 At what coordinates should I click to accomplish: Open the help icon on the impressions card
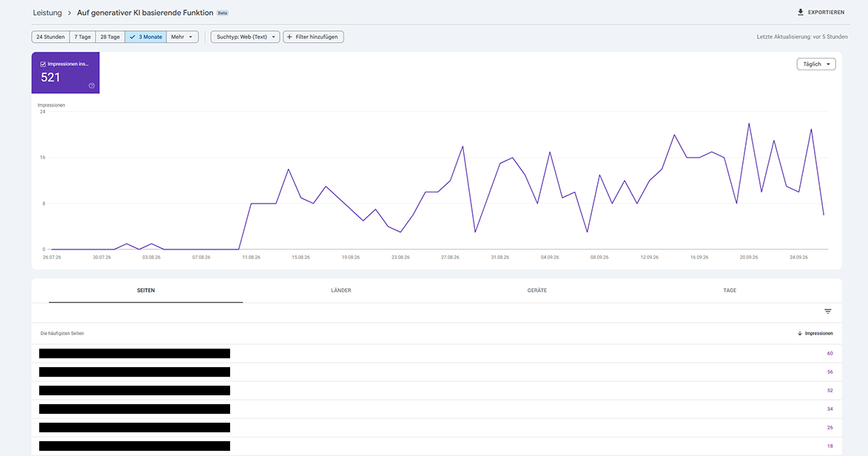92,85
